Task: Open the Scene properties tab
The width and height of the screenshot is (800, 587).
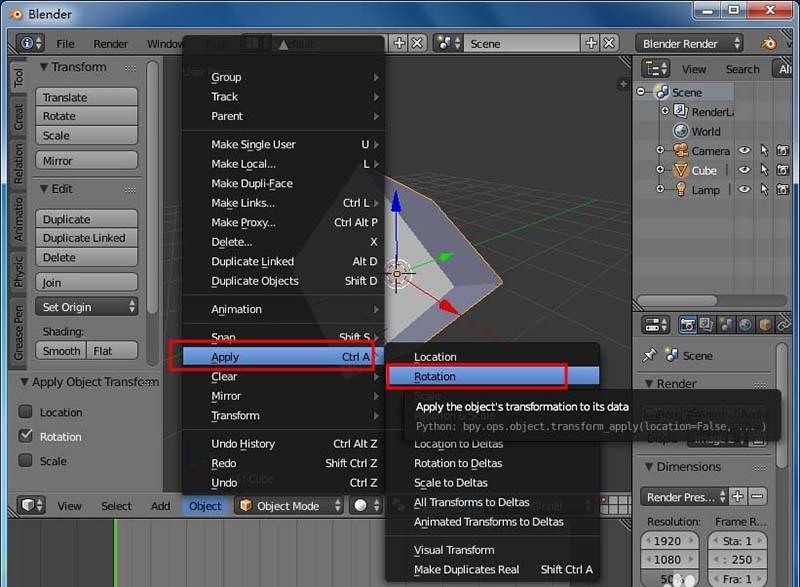Action: [725, 323]
